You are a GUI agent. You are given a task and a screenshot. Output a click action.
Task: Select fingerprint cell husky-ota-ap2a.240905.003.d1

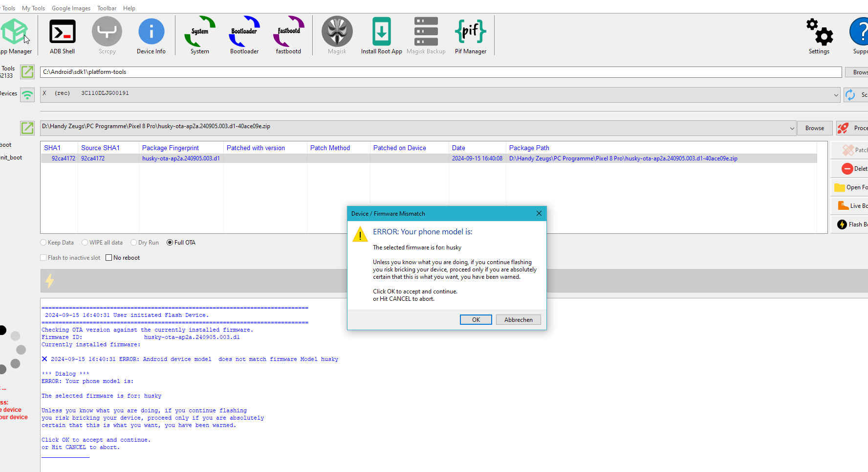[x=181, y=158]
